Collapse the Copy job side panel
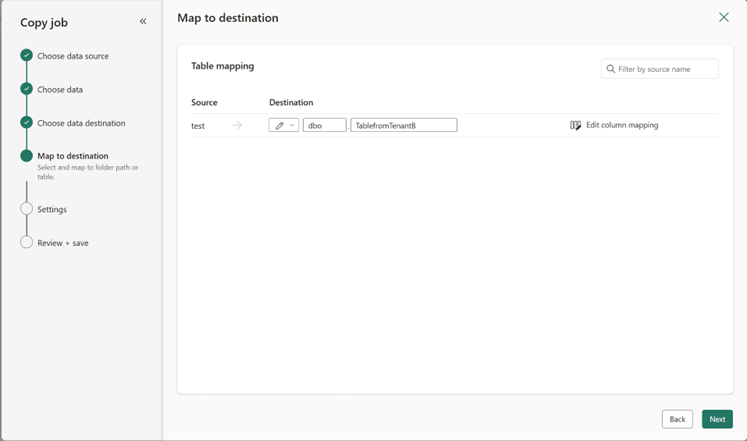Image resolution: width=747 pixels, height=441 pixels. point(143,21)
